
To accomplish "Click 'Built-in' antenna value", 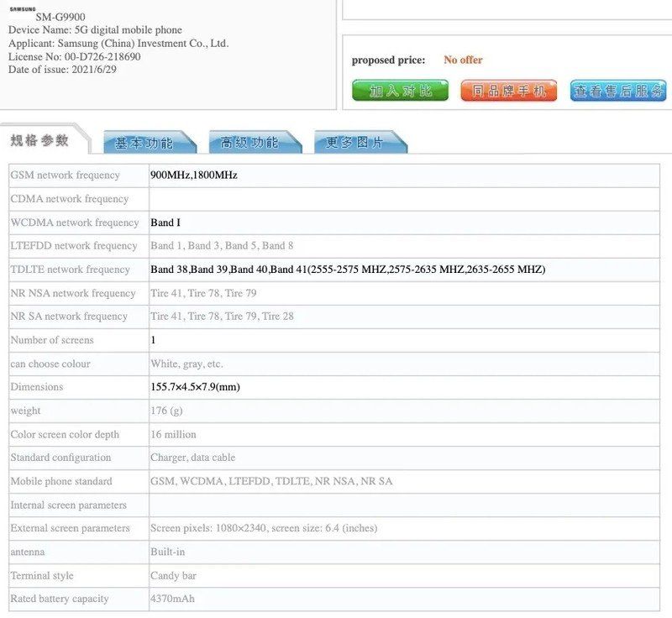I will tap(167, 552).
